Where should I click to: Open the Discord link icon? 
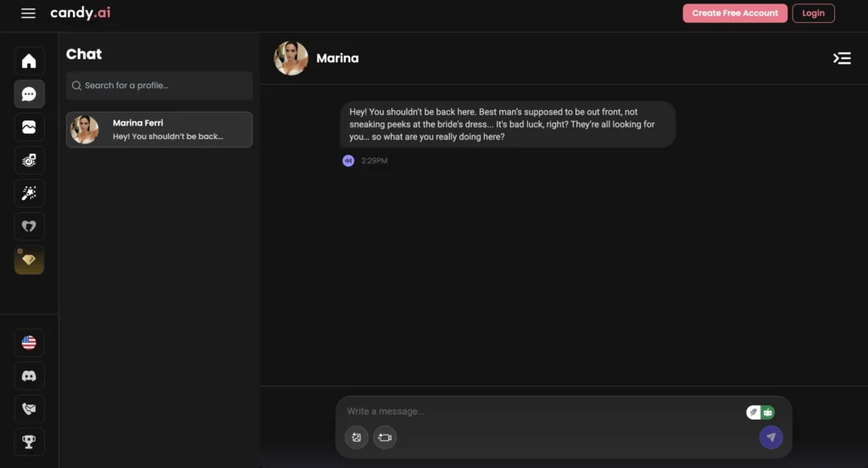click(29, 376)
